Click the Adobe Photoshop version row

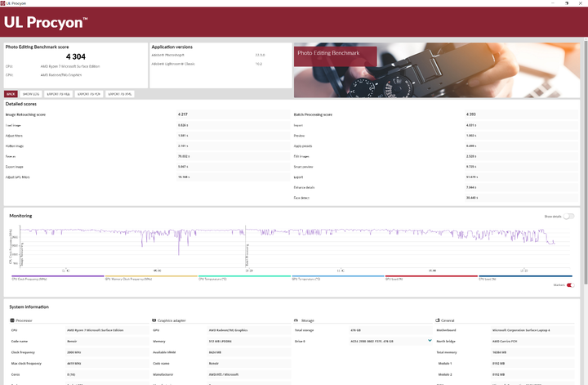tap(208, 55)
